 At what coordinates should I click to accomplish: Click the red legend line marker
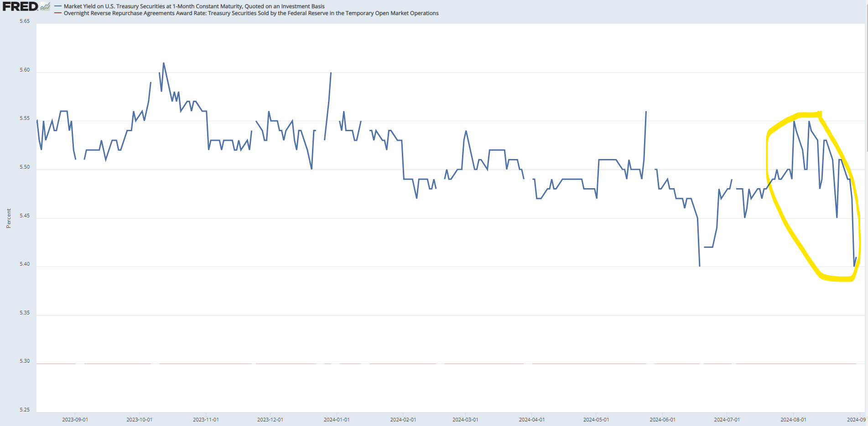pos(58,13)
